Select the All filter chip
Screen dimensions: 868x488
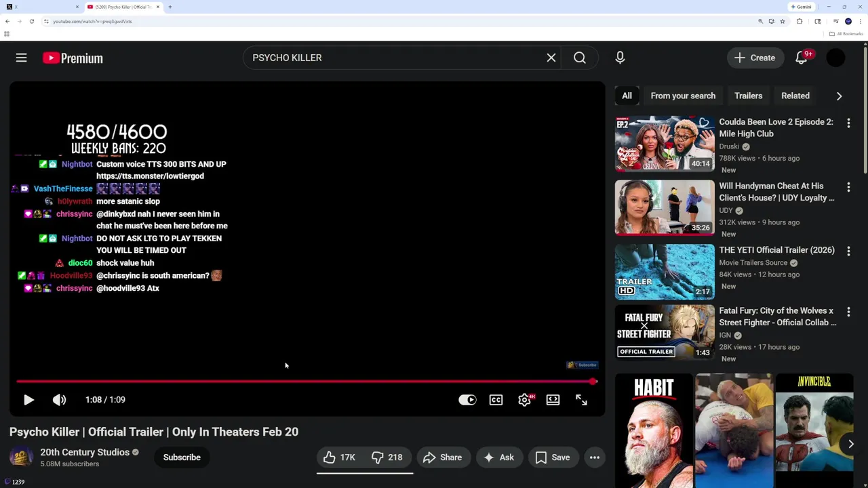[x=627, y=96]
